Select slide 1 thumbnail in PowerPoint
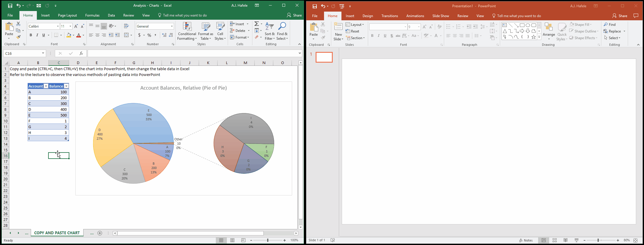Viewport: 644px width, 245px height. click(x=324, y=57)
